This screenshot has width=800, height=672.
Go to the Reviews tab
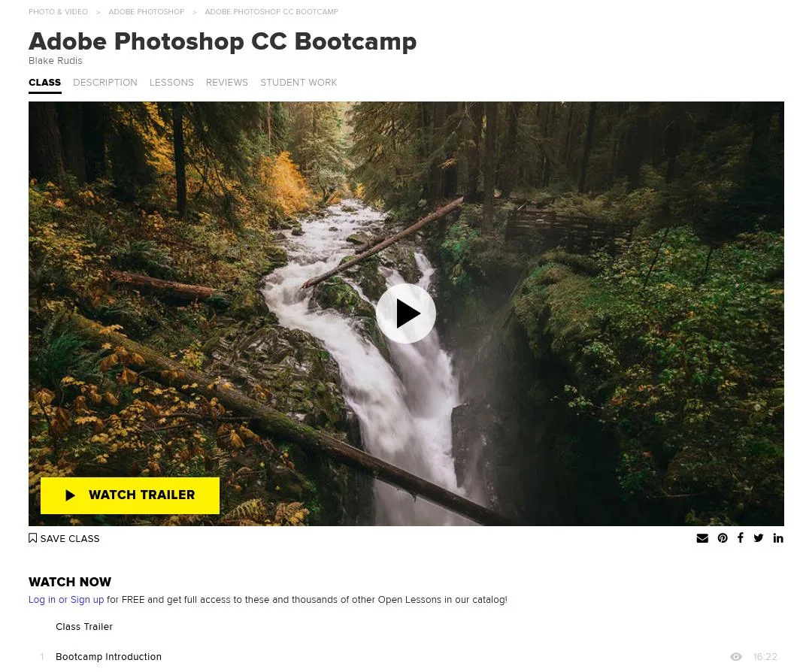[227, 82]
